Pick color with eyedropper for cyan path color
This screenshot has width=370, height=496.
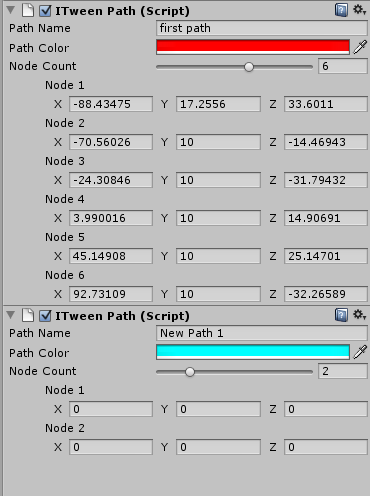pyautogui.click(x=360, y=352)
